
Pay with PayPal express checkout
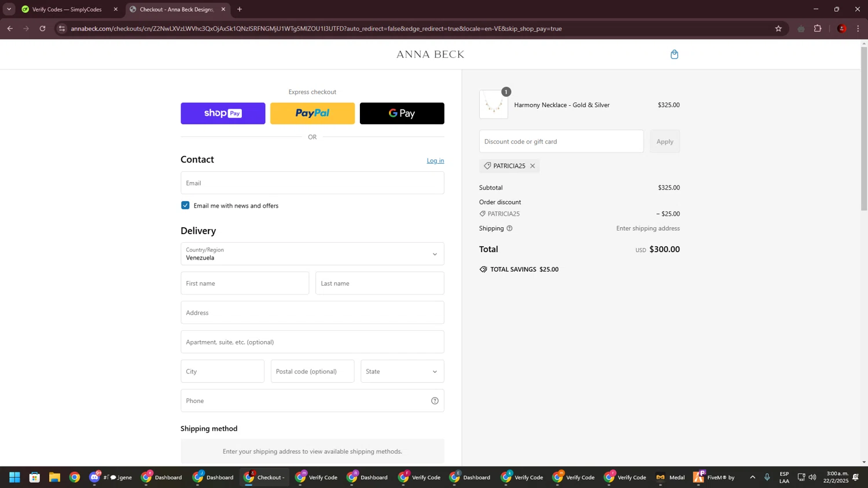click(312, 113)
